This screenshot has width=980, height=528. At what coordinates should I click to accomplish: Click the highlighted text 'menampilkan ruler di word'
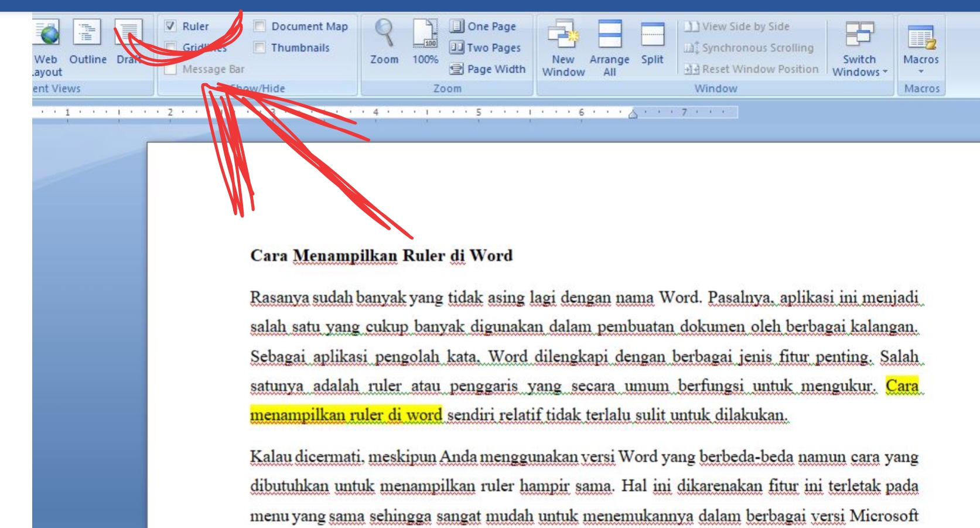[346, 415]
